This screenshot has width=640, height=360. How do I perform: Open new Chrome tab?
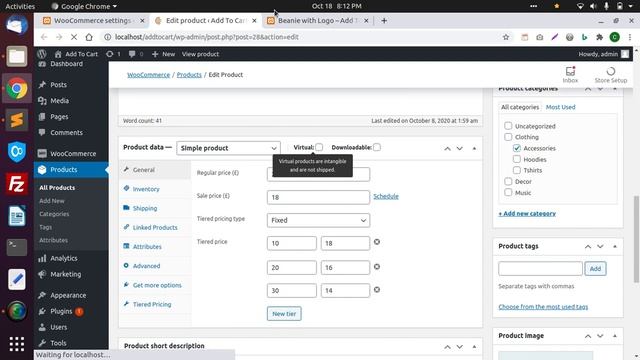tap(384, 20)
